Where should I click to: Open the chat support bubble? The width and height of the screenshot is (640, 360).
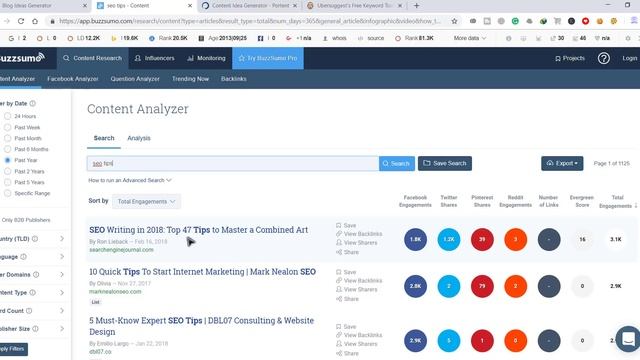pyautogui.click(x=628, y=338)
